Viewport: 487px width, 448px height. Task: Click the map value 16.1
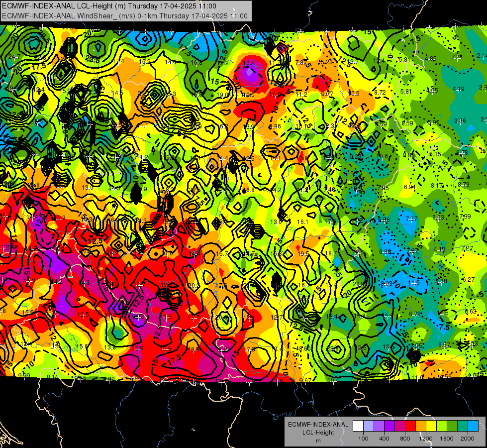click(x=302, y=222)
